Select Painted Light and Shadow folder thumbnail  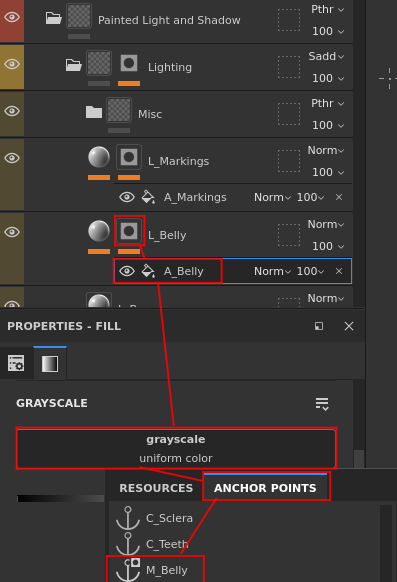pyautogui.click(x=79, y=16)
